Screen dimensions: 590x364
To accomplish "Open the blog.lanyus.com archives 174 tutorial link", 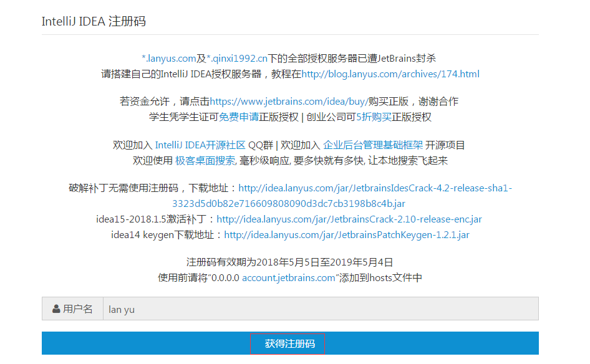I will (390, 74).
